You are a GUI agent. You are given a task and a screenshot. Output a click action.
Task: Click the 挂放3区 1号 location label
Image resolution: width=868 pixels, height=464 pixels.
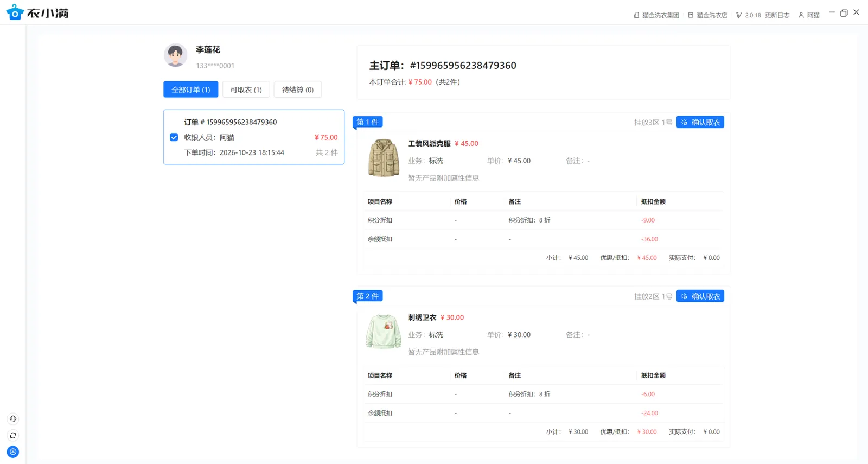[x=653, y=123]
